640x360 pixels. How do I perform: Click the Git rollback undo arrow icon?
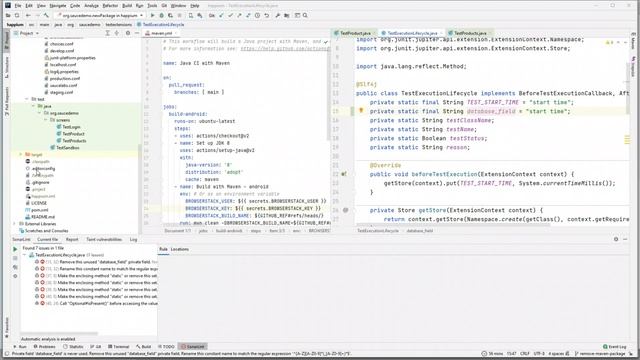tap(267, 16)
